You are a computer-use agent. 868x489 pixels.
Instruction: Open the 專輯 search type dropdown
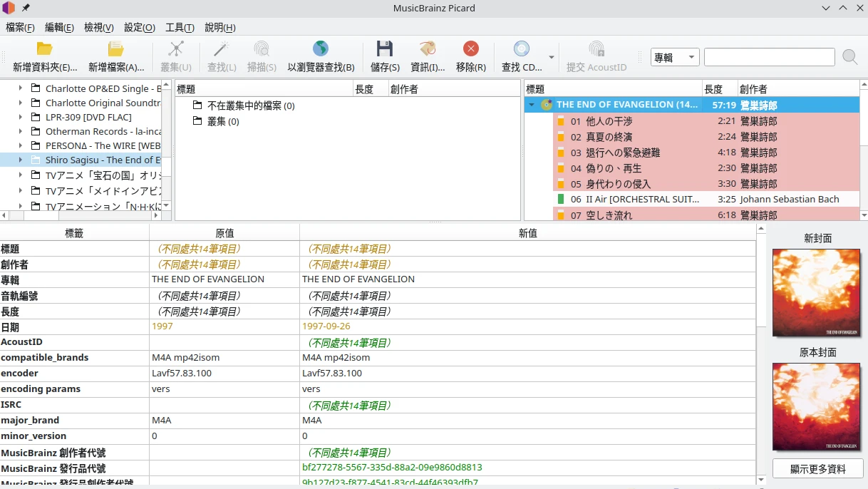click(675, 58)
